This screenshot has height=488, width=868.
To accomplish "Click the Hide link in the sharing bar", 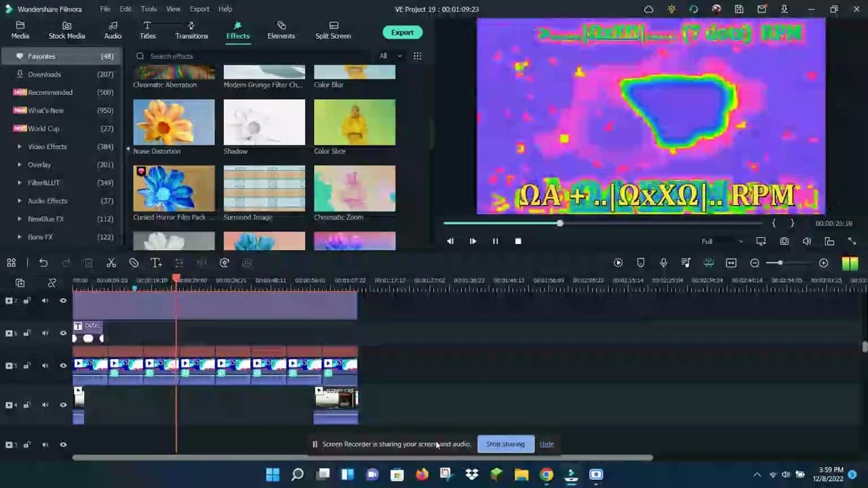I will pyautogui.click(x=547, y=444).
